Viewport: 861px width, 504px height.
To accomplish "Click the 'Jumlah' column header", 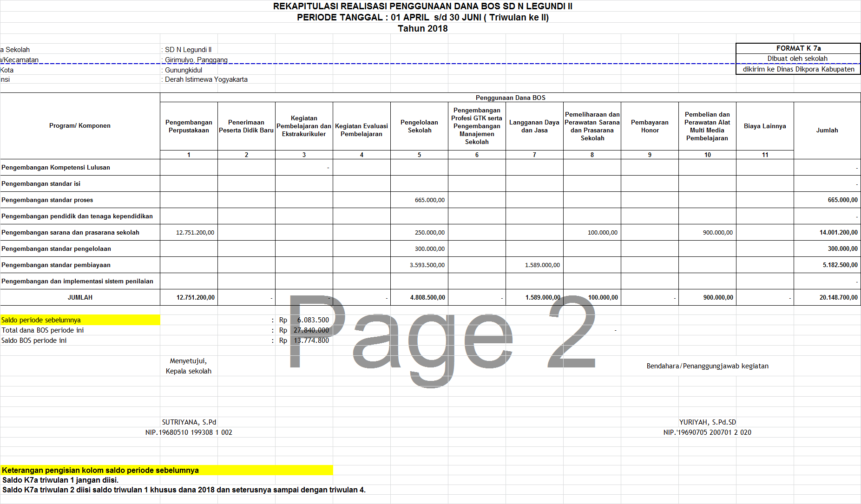I will coord(827,130).
